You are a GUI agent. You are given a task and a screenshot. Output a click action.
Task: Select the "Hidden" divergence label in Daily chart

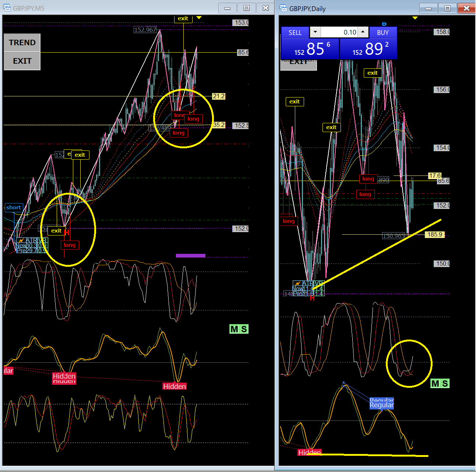click(x=310, y=452)
